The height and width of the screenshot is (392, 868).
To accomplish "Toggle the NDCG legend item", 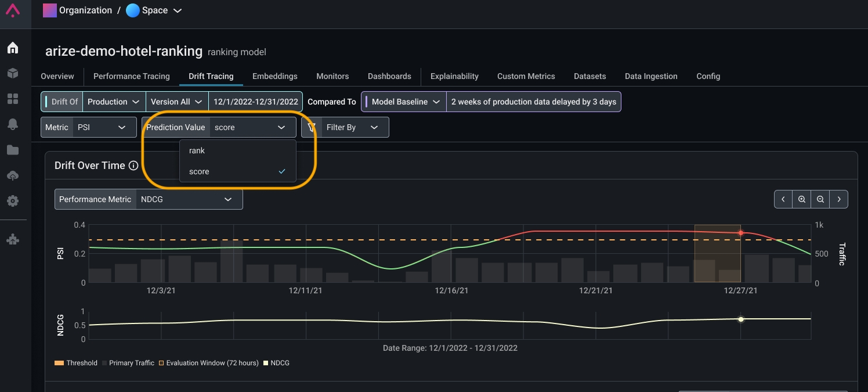I will [x=276, y=363].
